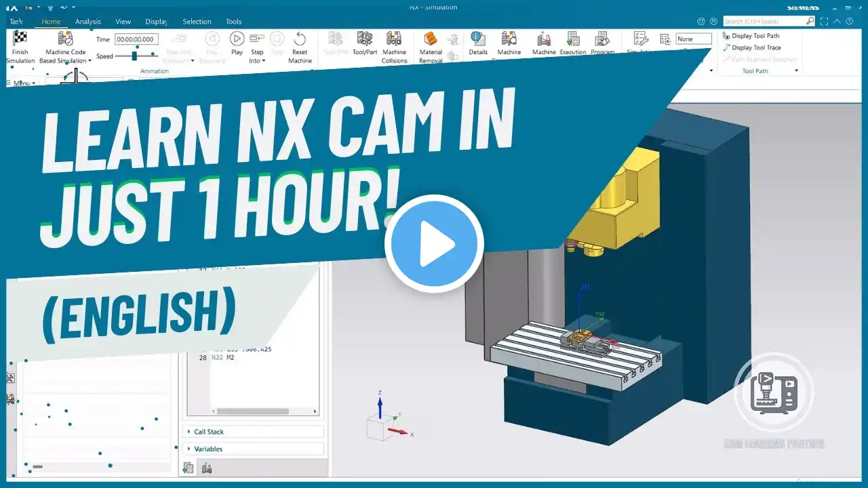Click the large video play button

434,244
